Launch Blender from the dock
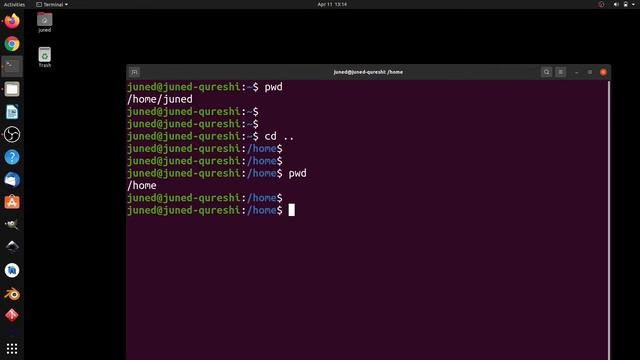The image size is (640, 360). (x=12, y=294)
